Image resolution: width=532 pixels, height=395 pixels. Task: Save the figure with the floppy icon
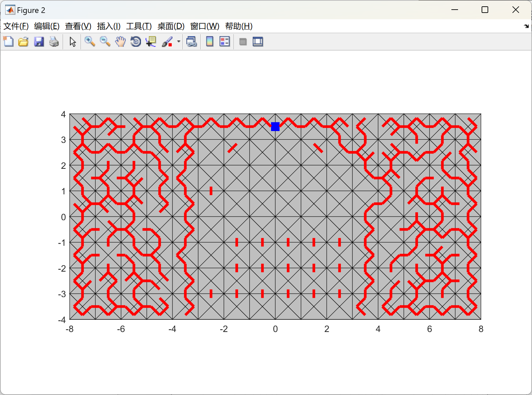point(39,42)
